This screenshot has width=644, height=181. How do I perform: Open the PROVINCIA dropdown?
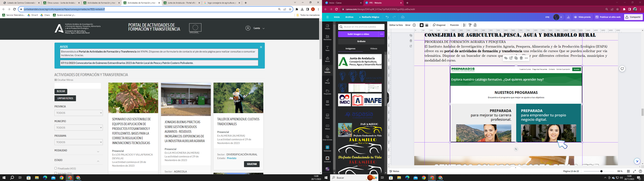pyautogui.click(x=78, y=113)
